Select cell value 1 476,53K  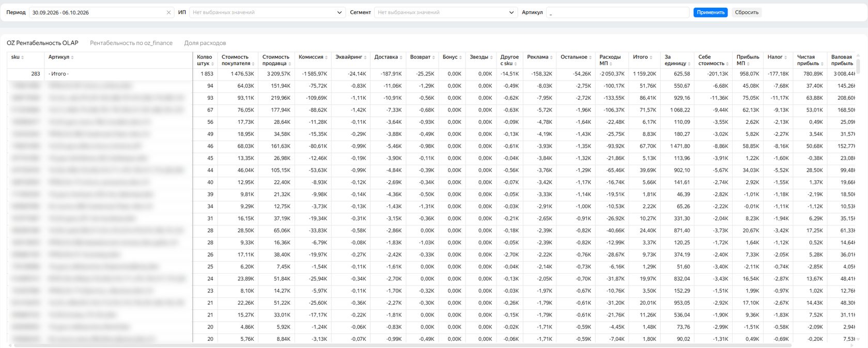coord(242,74)
